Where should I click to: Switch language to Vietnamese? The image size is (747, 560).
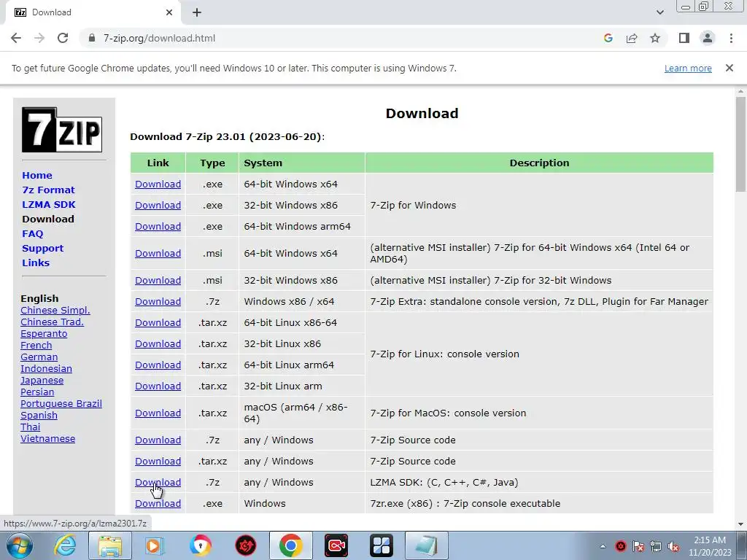coord(47,438)
